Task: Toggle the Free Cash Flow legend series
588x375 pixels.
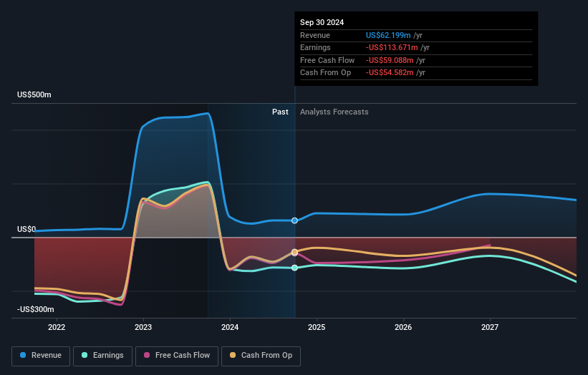Action: click(177, 356)
